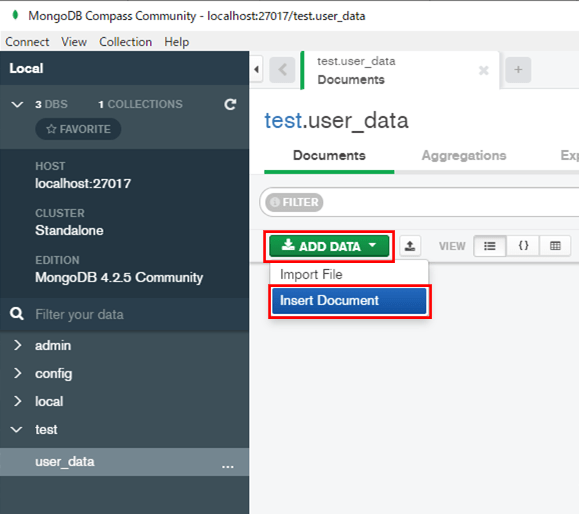Select the admin database name
This screenshot has height=514, width=579.
[x=53, y=346]
